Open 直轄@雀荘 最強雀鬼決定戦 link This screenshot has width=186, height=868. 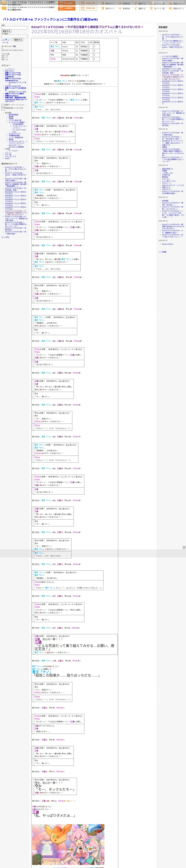pyautogui.click(x=15, y=98)
